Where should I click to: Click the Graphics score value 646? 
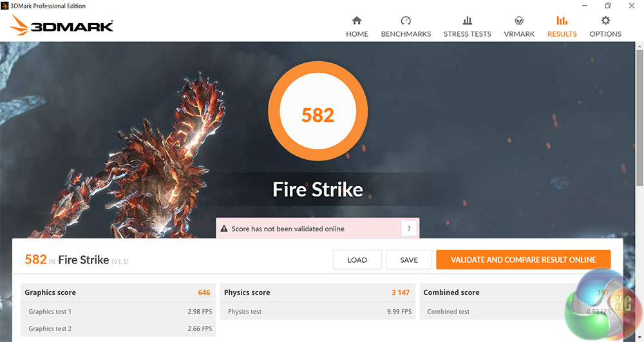tap(204, 292)
